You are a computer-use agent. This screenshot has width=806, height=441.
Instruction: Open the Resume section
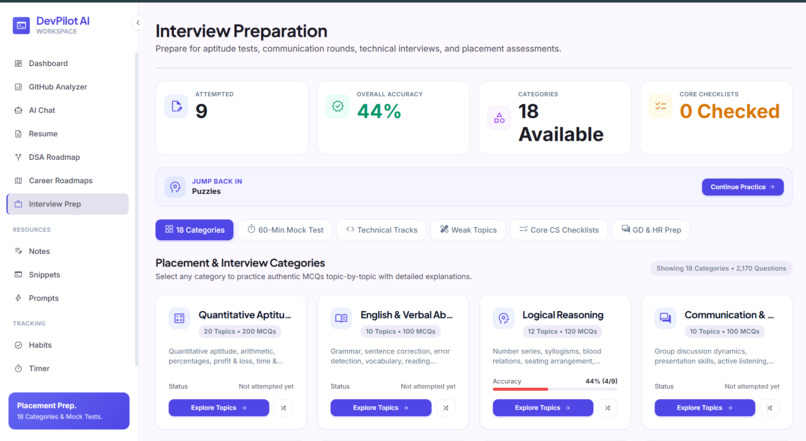67,134
